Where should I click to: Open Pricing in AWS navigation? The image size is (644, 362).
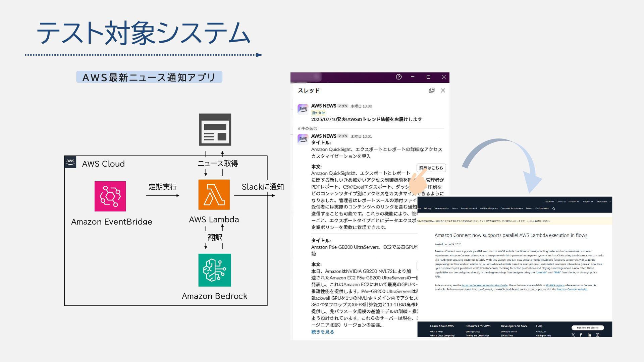click(x=427, y=208)
